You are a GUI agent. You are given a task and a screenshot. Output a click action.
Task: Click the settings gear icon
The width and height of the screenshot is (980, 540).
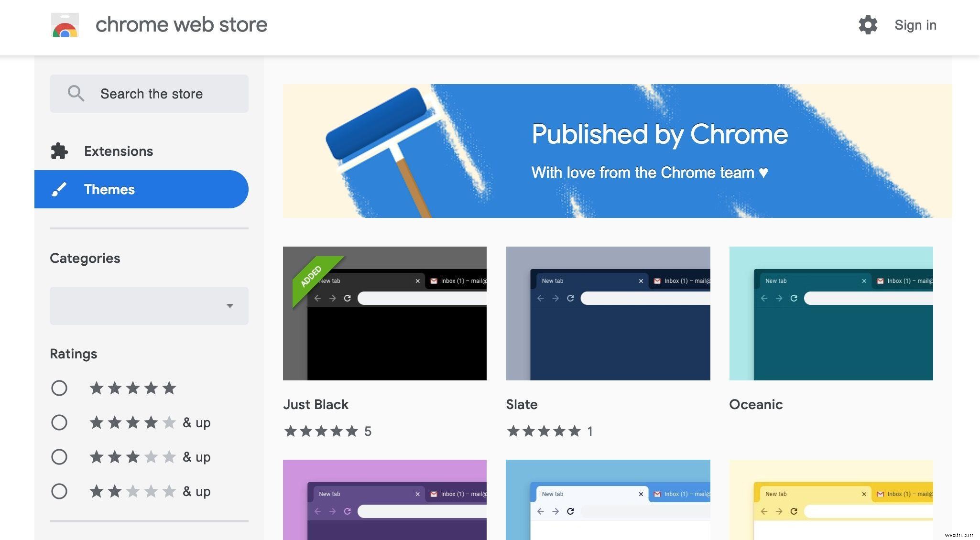[x=867, y=24]
